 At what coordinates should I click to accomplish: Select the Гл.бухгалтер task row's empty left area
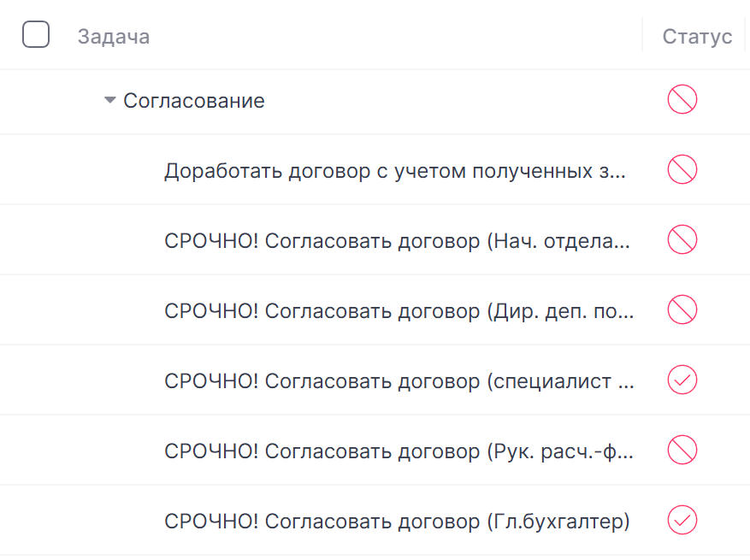click(81, 521)
